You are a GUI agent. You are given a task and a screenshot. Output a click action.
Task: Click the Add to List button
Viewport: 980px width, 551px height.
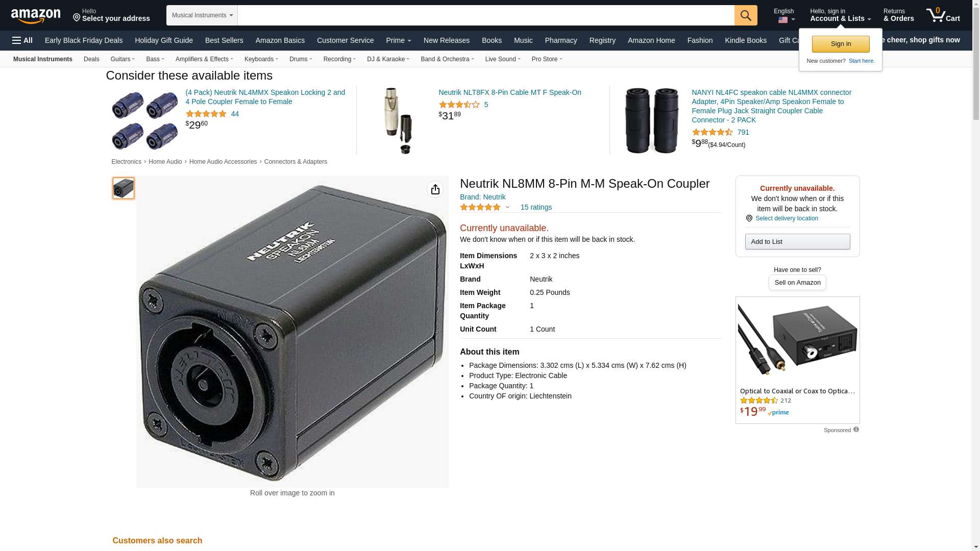(797, 242)
